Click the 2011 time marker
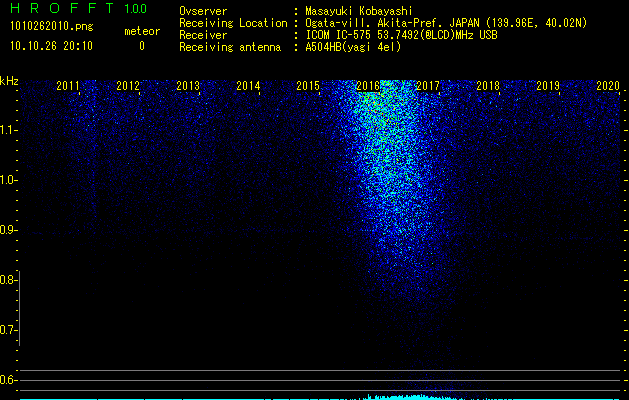629x400 pixels. (x=68, y=85)
